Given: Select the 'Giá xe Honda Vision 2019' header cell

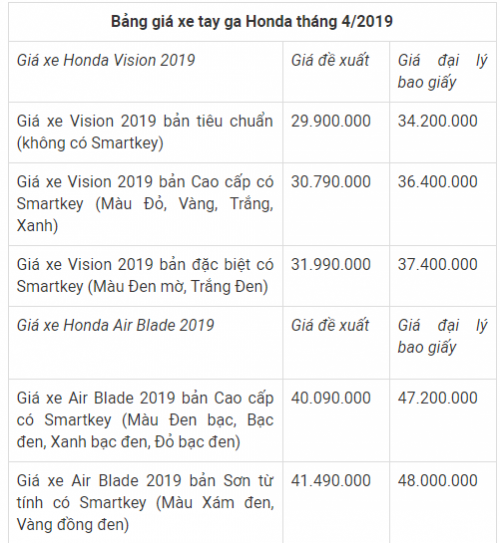Looking at the screenshot, I should [106, 60].
